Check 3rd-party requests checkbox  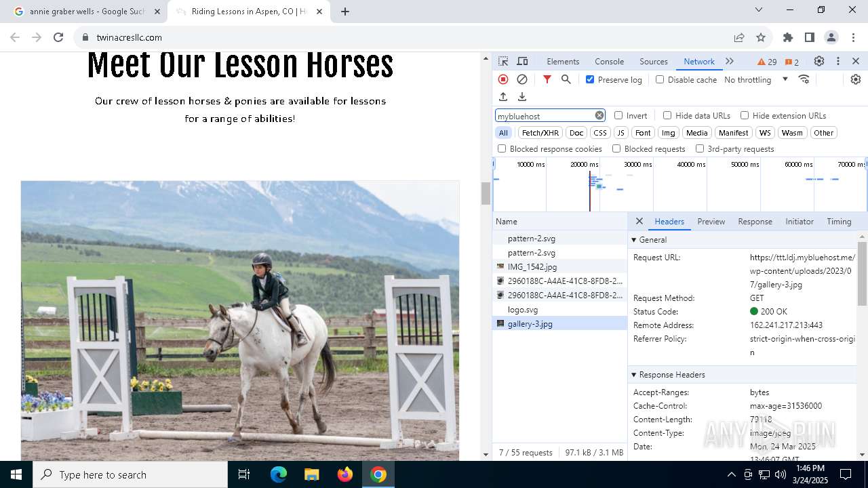pyautogui.click(x=700, y=148)
